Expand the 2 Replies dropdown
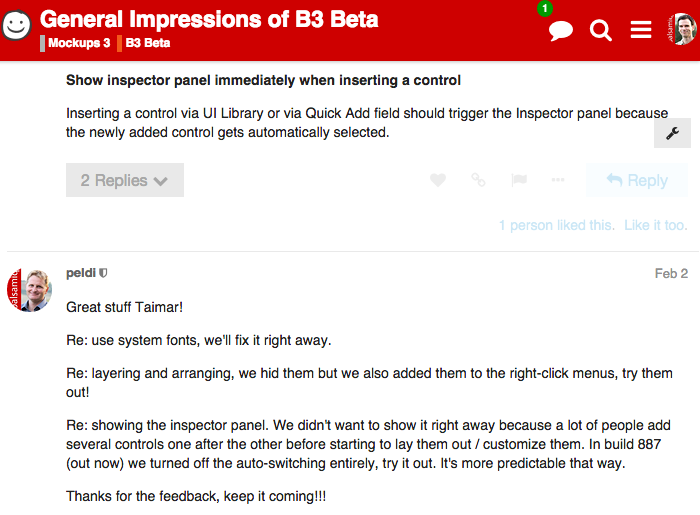Viewport: 700px width, 515px height. pos(125,180)
